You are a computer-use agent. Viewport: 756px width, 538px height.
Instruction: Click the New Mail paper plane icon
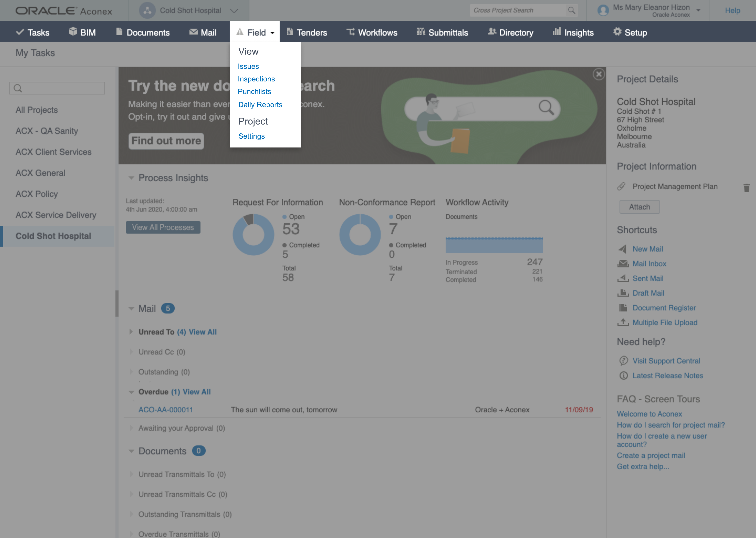[622, 249]
